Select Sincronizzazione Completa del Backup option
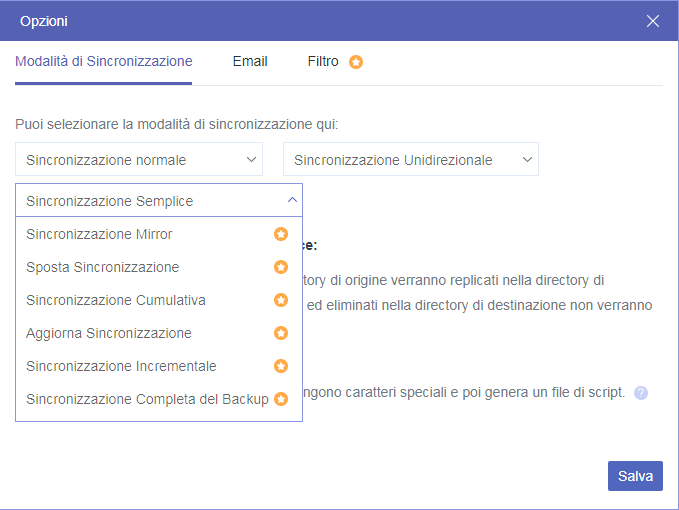This screenshot has height=510, width=679. (x=147, y=399)
